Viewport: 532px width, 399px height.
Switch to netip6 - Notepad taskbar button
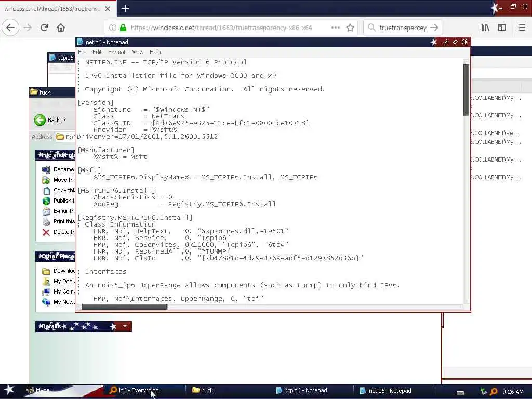point(394,391)
